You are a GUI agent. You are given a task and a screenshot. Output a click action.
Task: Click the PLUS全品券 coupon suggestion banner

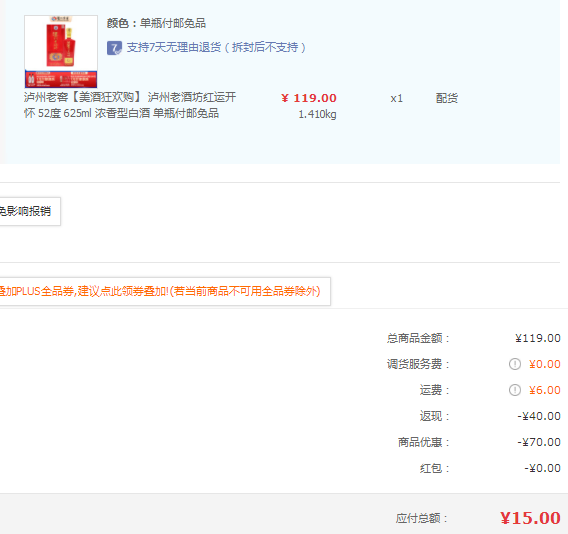pyautogui.click(x=165, y=291)
